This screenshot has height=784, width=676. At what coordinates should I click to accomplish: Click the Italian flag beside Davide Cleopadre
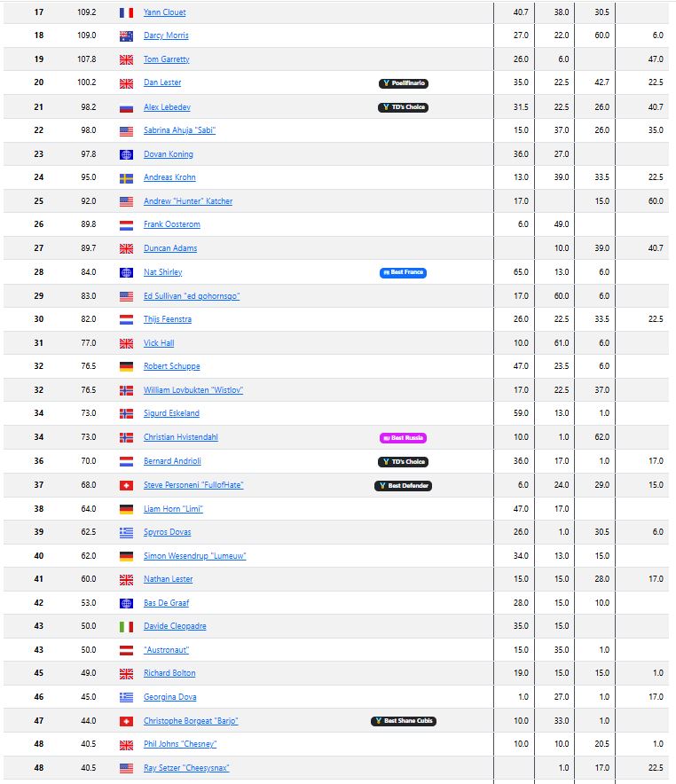(x=126, y=626)
